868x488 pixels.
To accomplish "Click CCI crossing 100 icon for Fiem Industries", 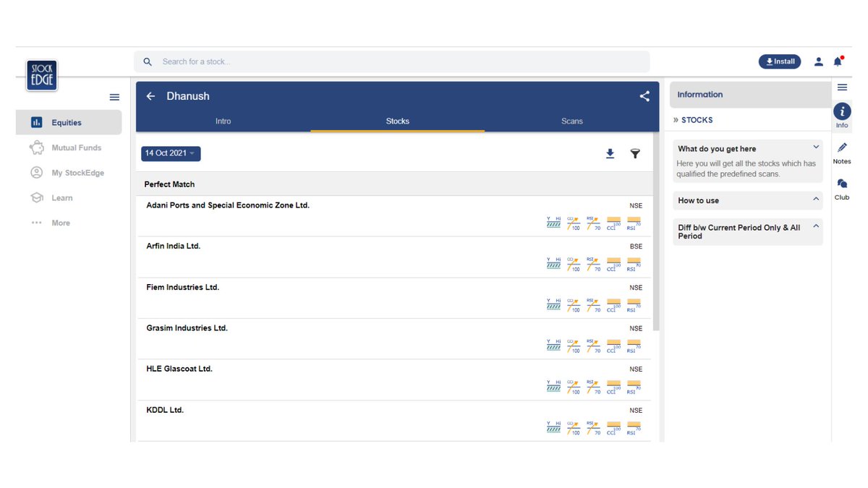I will click(574, 305).
